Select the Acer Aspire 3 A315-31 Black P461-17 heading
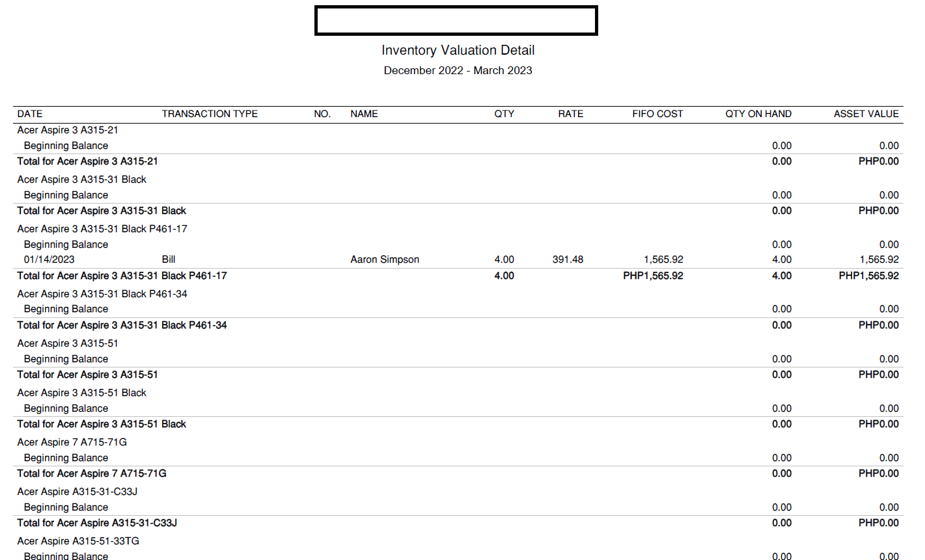Viewport: 925px width, 560px height. tap(102, 229)
